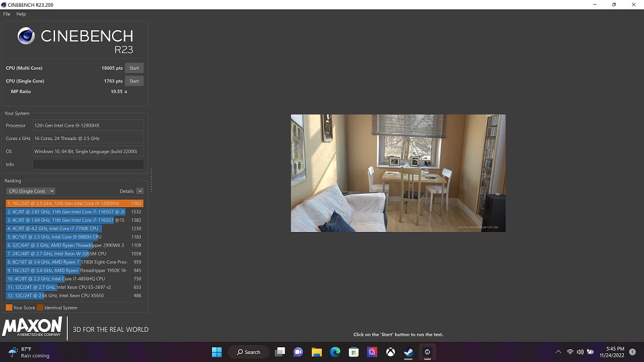Image resolution: width=644 pixels, height=362 pixels.
Task: Click the orange Your Score legend swatch
Action: (x=9, y=308)
